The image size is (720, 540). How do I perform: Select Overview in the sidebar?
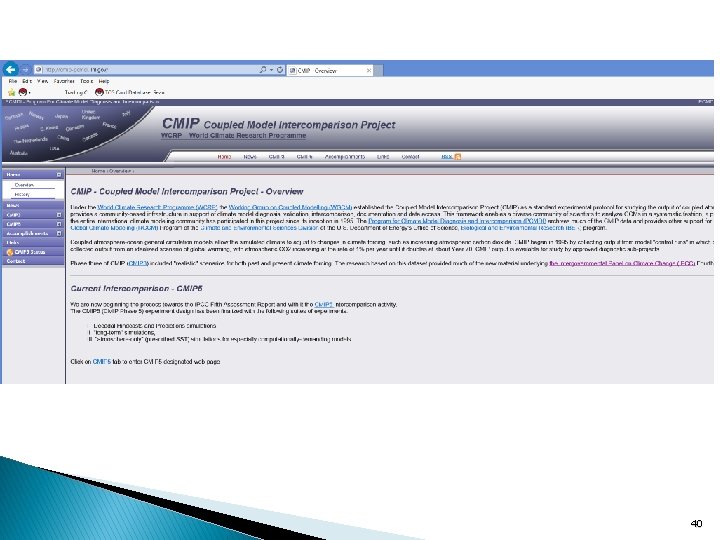[x=24, y=185]
